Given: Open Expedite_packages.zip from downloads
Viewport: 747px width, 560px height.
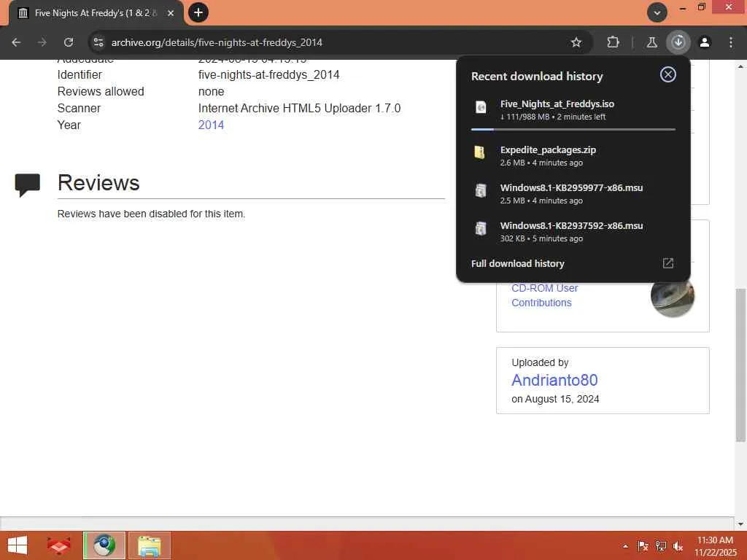Looking at the screenshot, I should coord(573,156).
